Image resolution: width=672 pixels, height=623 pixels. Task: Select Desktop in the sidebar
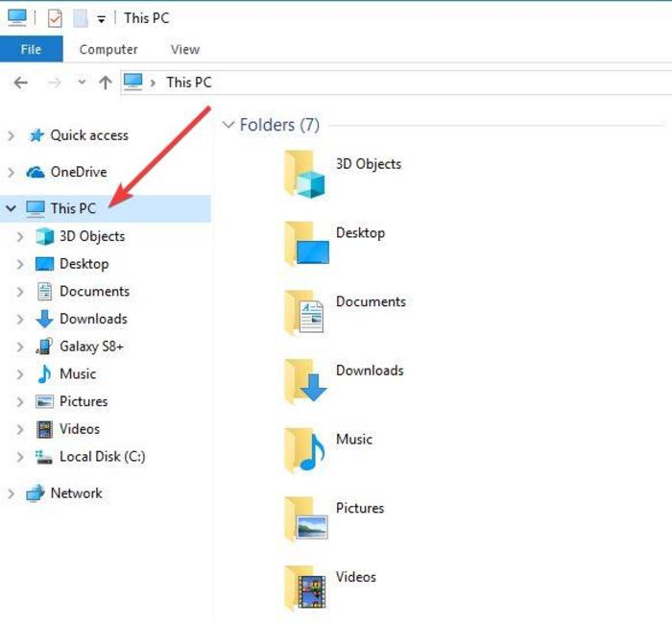(84, 264)
